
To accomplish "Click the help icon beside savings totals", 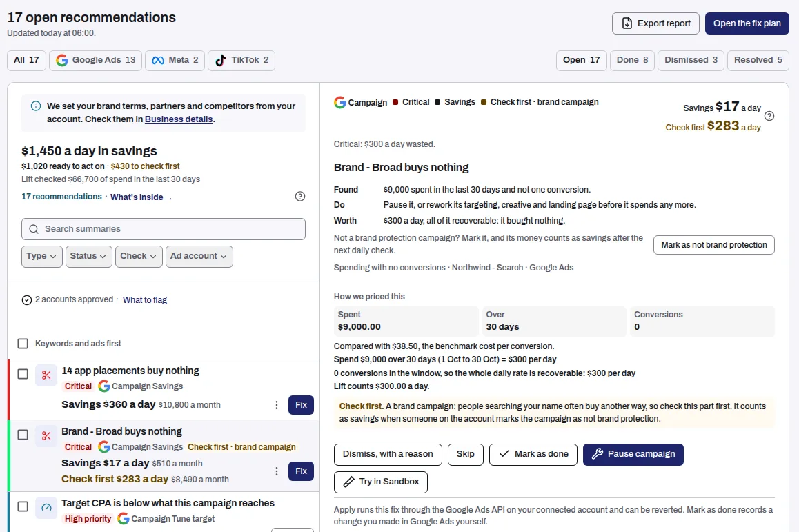I will pyautogui.click(x=769, y=116).
